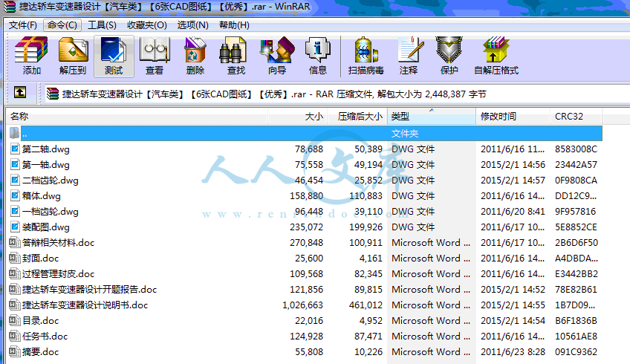
Task: Sort by the 类型 column header
Action: 431,117
